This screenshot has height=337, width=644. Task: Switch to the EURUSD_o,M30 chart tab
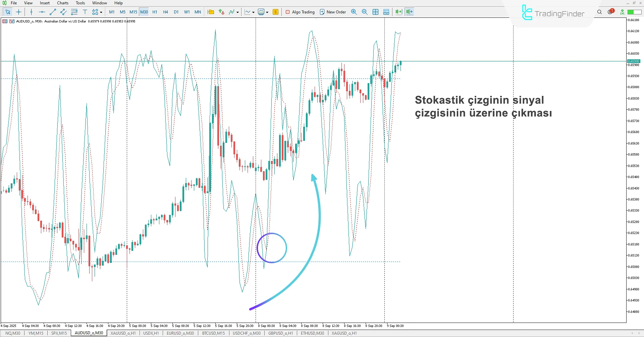[180, 333]
